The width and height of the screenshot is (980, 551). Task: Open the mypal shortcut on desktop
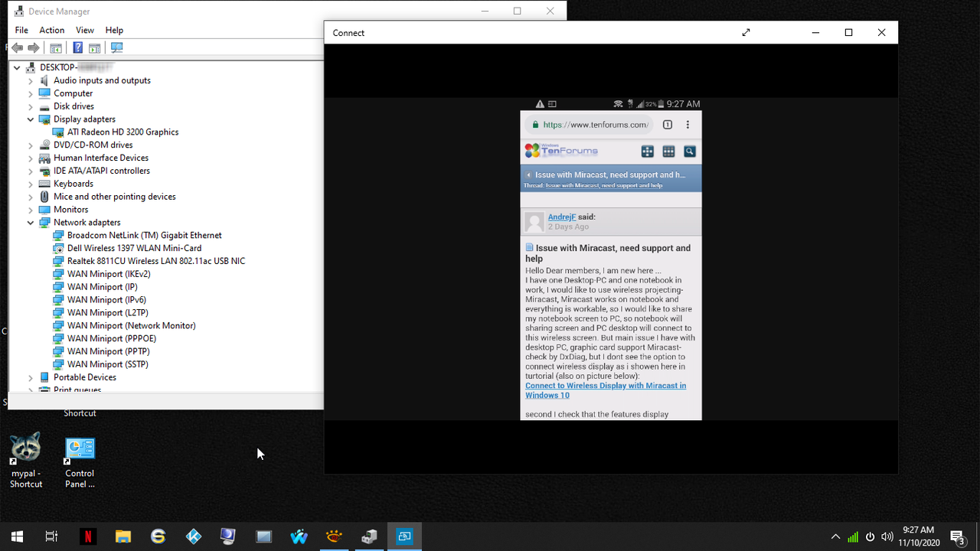click(x=26, y=460)
